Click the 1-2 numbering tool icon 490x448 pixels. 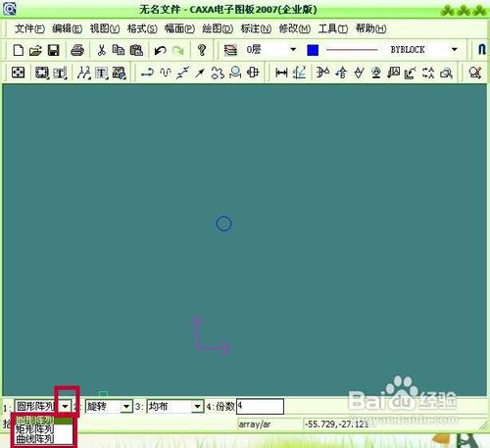(83, 73)
